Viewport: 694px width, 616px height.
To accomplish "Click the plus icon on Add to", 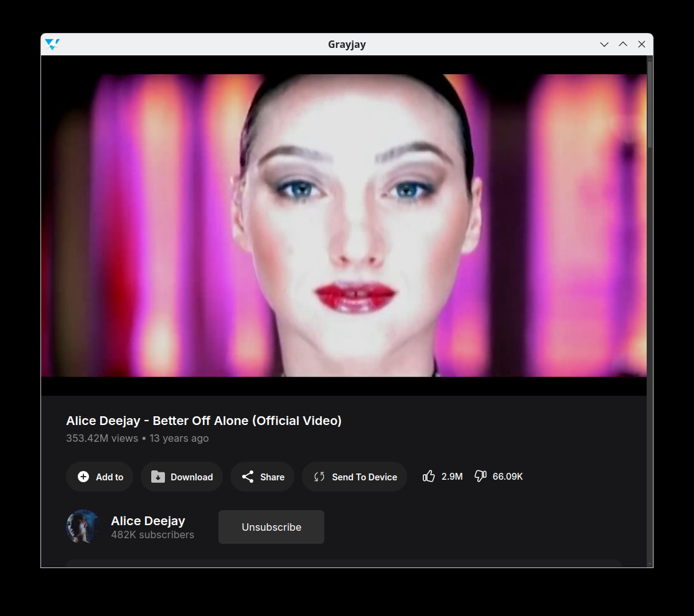I will (83, 477).
